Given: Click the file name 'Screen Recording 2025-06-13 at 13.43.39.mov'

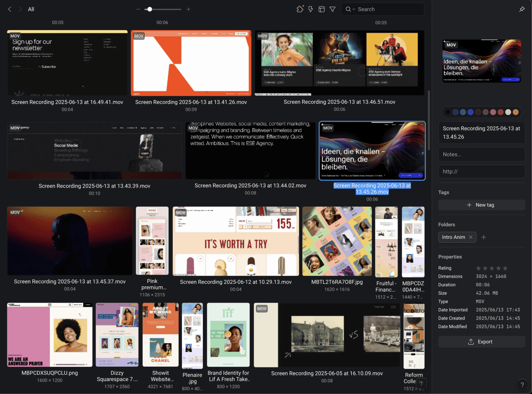Looking at the screenshot, I should point(95,186).
